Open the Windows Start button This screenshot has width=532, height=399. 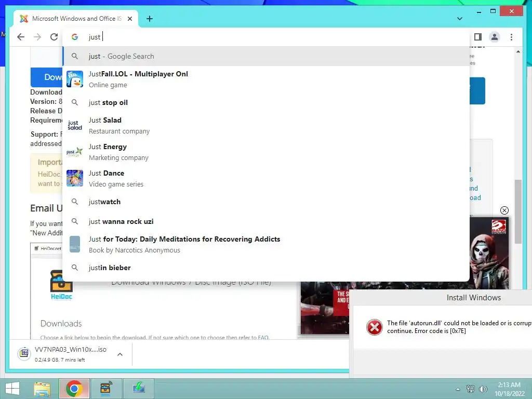[12, 389]
